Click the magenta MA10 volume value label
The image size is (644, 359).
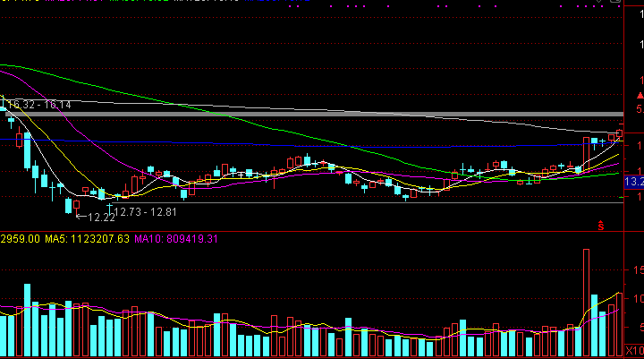176,239
